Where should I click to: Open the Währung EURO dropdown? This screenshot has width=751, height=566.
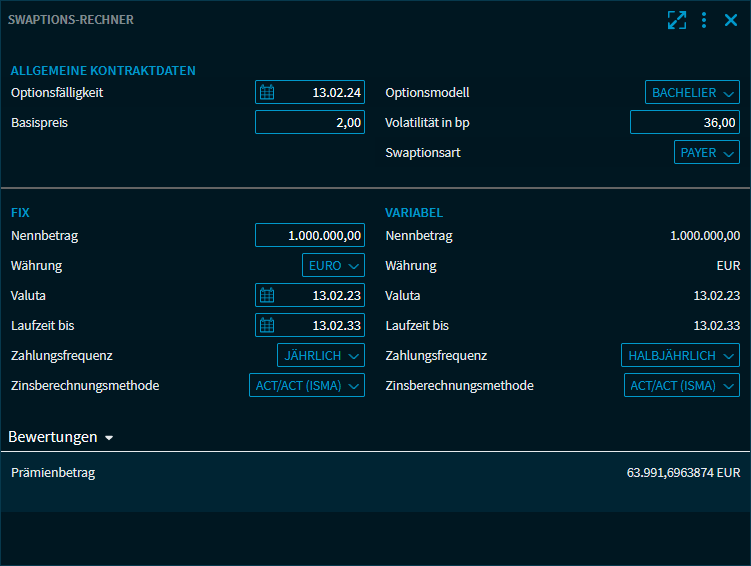[333, 266]
